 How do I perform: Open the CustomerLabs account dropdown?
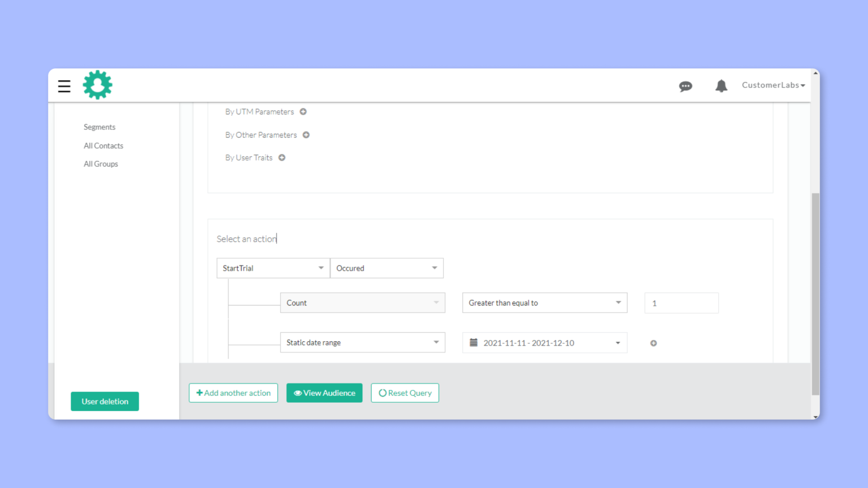pos(773,85)
